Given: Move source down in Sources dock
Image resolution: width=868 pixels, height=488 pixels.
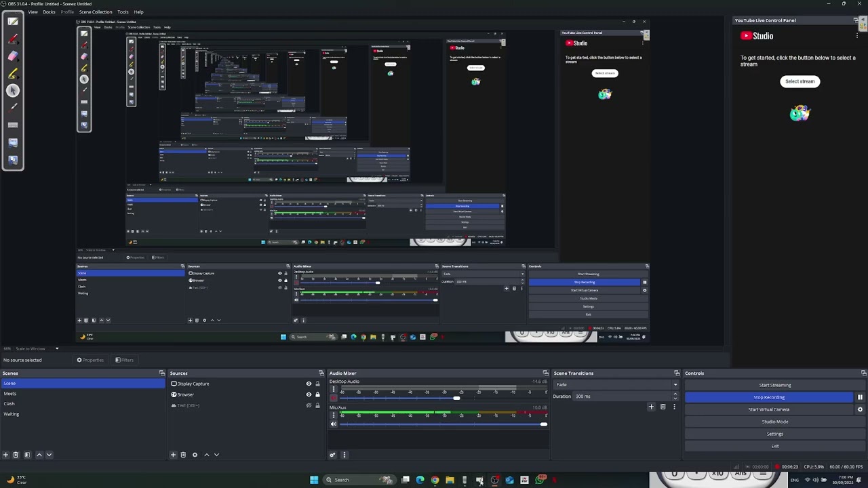Looking at the screenshot, I should tap(216, 455).
